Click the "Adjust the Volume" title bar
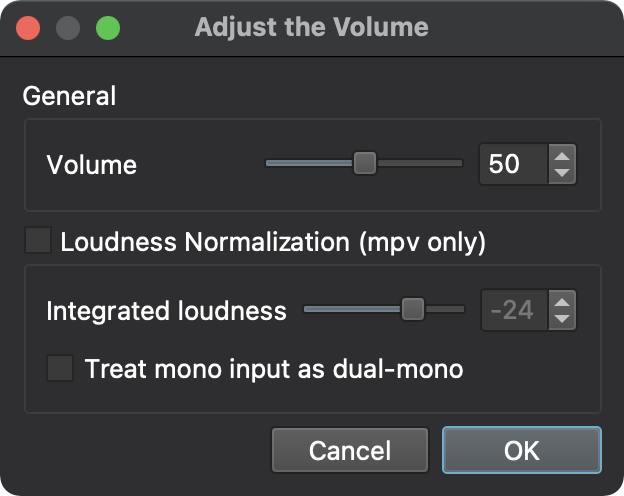 point(311,27)
